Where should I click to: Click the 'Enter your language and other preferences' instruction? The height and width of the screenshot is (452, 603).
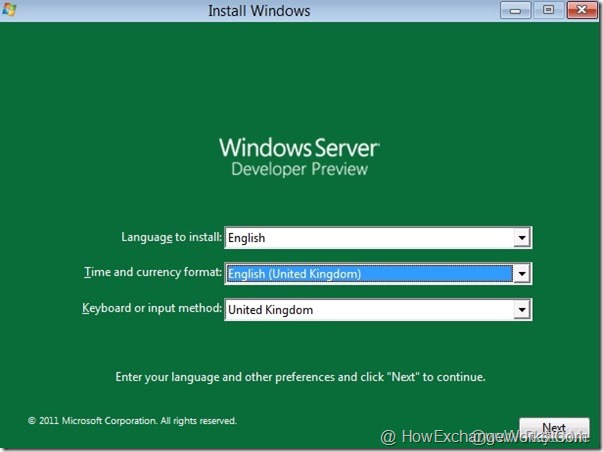click(300, 377)
